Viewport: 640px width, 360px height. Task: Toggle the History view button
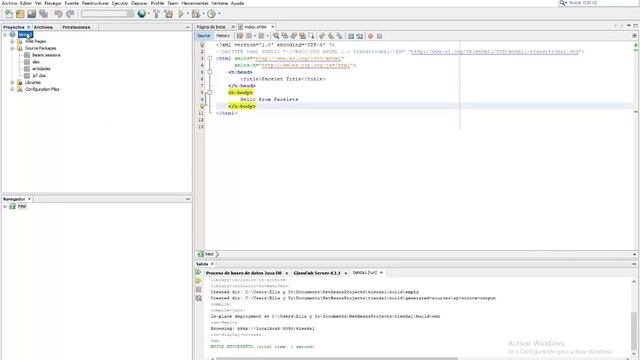point(223,36)
